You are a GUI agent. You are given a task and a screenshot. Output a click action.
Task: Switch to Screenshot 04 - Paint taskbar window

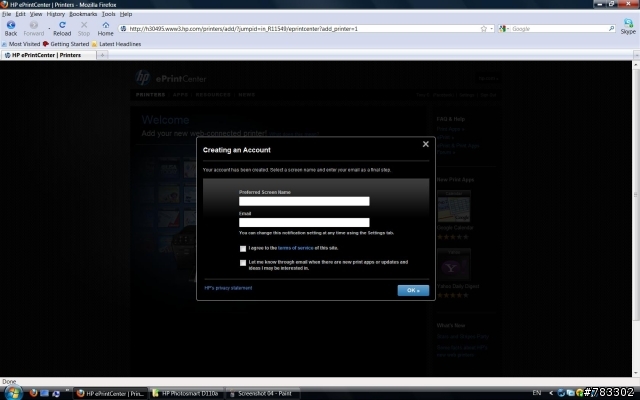click(x=262, y=393)
